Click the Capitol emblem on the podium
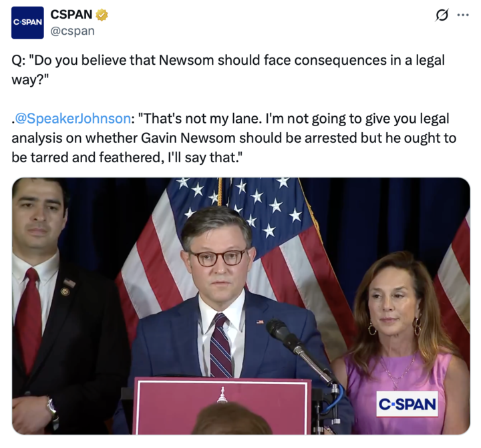481x448 pixels. [x=222, y=395]
